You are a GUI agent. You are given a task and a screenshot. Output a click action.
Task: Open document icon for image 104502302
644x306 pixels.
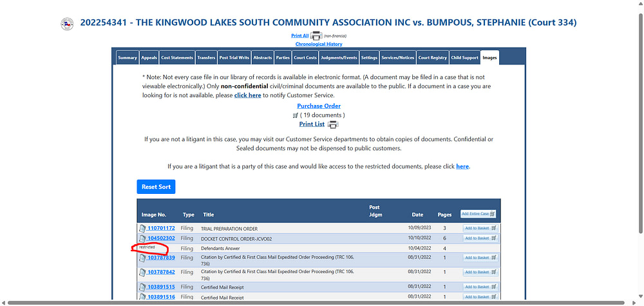click(142, 238)
